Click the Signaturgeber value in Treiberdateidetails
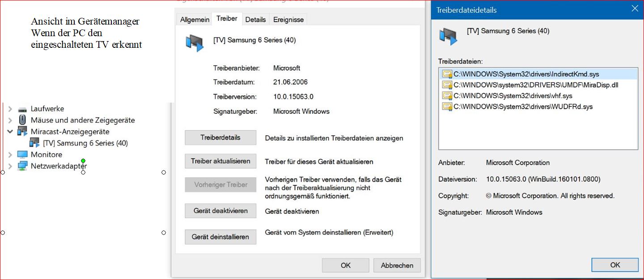Screen dimensions: 644x280 514,212
